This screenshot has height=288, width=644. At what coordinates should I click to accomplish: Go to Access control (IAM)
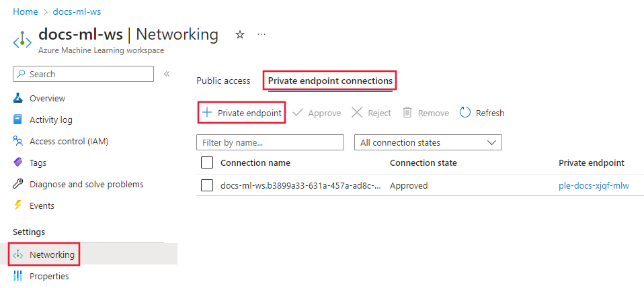69,141
